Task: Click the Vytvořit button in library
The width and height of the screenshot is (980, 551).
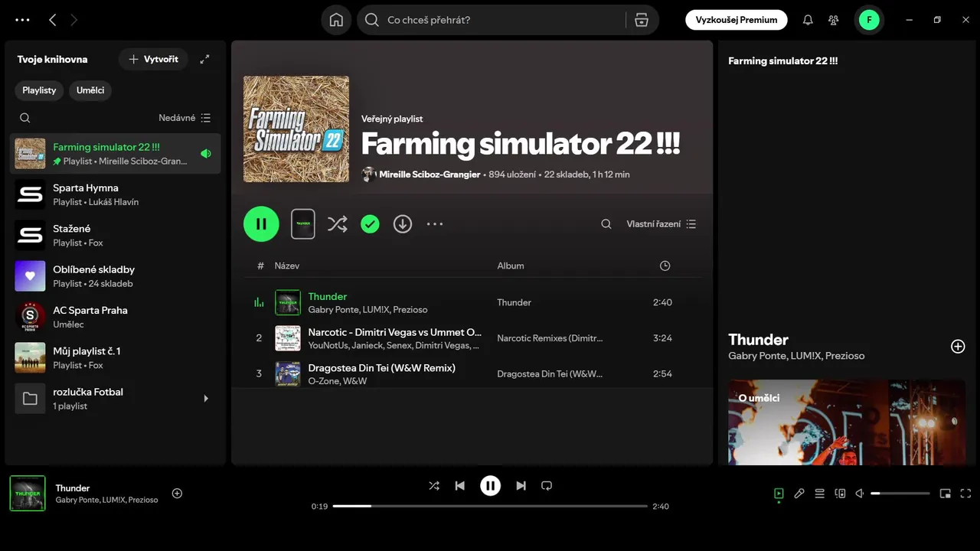Action: click(x=153, y=59)
